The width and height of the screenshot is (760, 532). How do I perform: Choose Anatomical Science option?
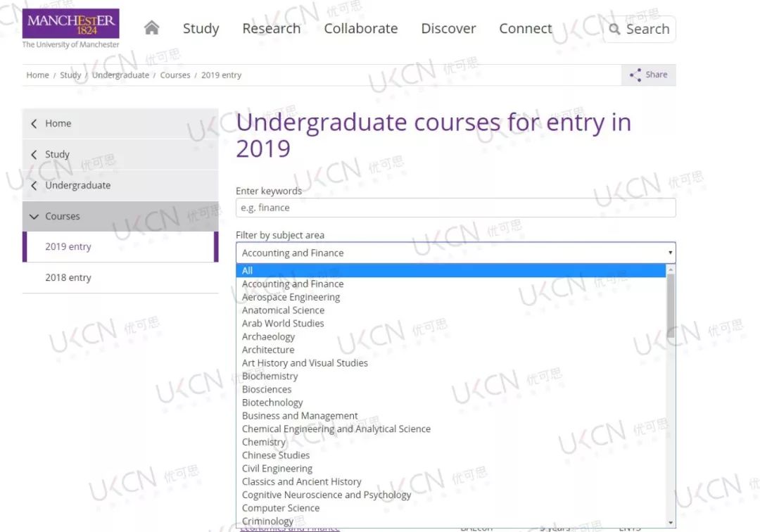pos(451,310)
